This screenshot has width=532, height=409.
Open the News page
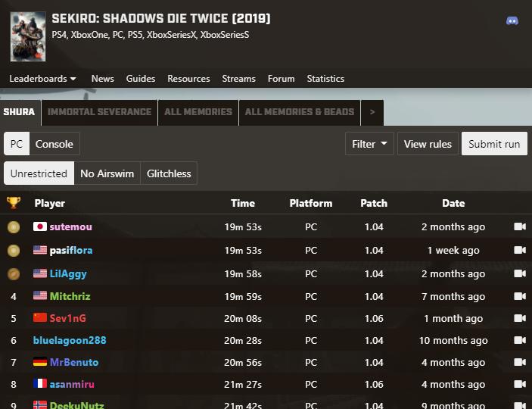point(102,79)
